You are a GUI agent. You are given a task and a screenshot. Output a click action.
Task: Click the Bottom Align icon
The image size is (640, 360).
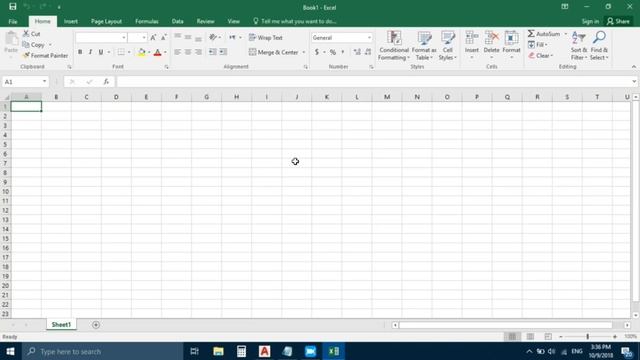click(x=198, y=38)
